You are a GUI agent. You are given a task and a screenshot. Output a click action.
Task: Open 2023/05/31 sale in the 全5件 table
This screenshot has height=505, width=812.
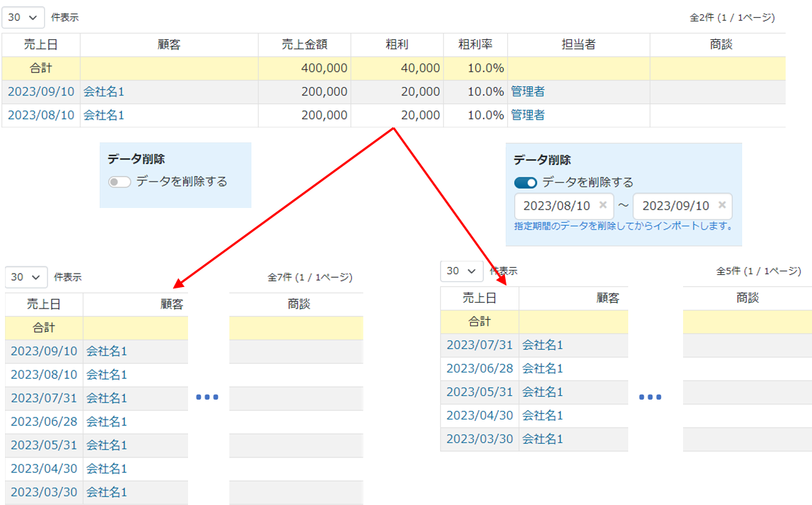coord(479,392)
